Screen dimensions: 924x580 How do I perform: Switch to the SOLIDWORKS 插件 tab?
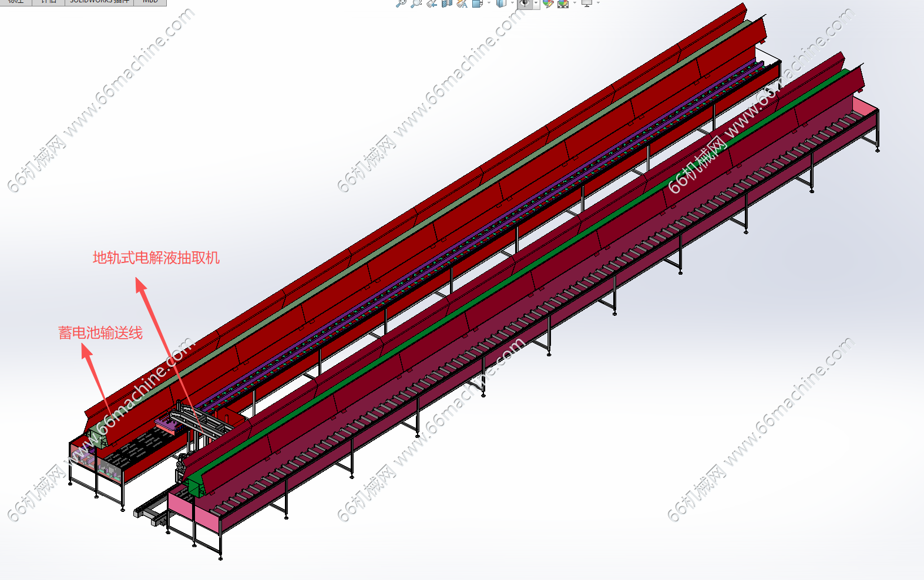(x=99, y=2)
